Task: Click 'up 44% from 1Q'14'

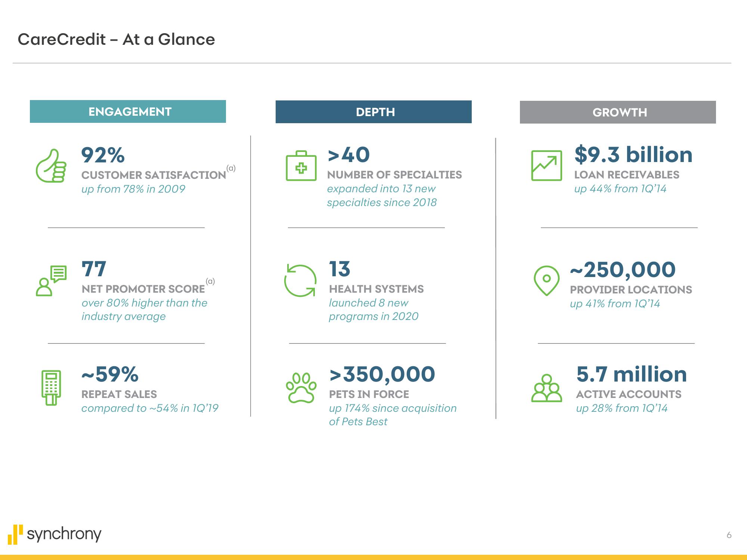Action: (620, 189)
